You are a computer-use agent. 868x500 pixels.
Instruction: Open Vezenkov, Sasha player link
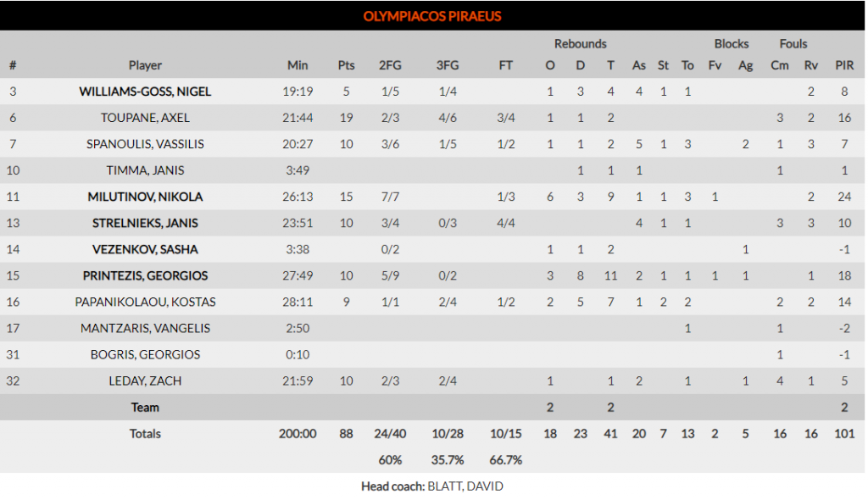(145, 249)
